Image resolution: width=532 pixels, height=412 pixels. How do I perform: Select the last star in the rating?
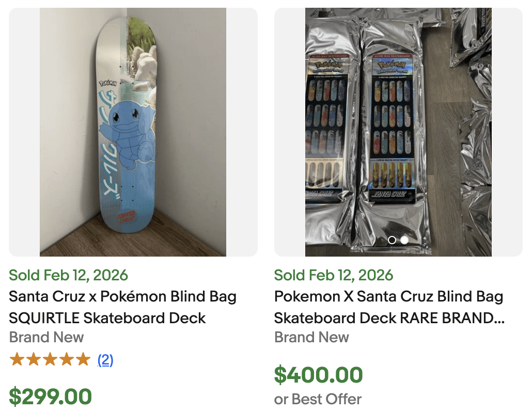tap(84, 358)
